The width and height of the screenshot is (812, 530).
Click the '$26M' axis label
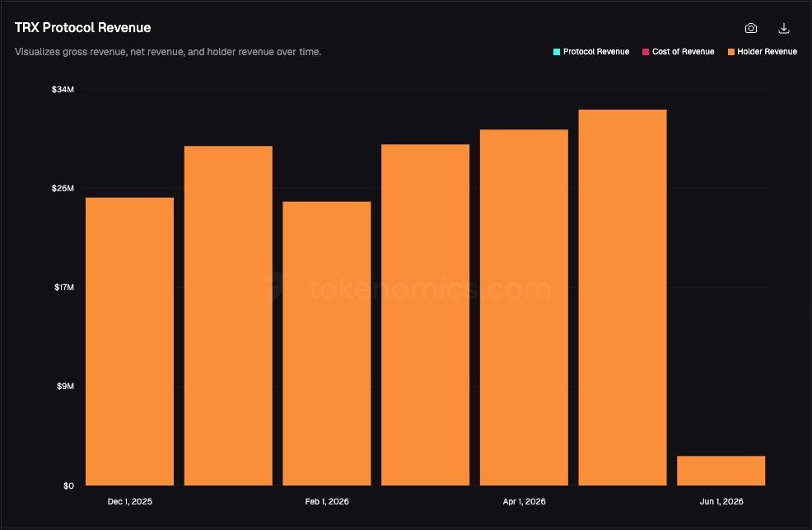click(x=63, y=188)
